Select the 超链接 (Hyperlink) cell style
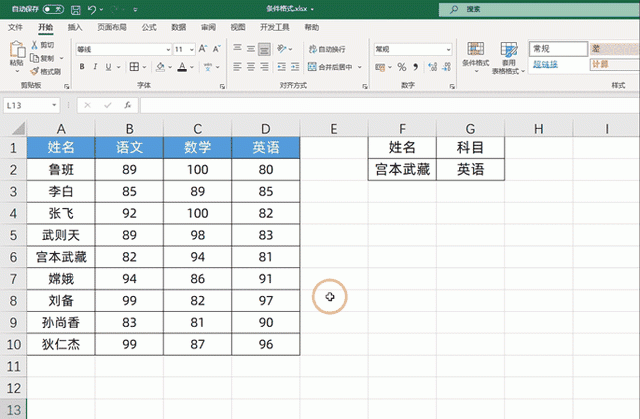 [558, 64]
